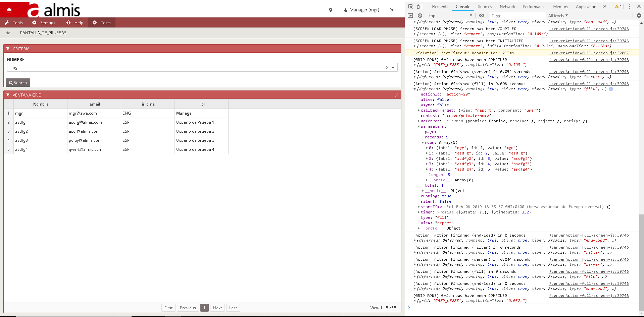This screenshot has height=317, width=644.
Task: Open DevTools console settings gear
Action: pos(639,16)
